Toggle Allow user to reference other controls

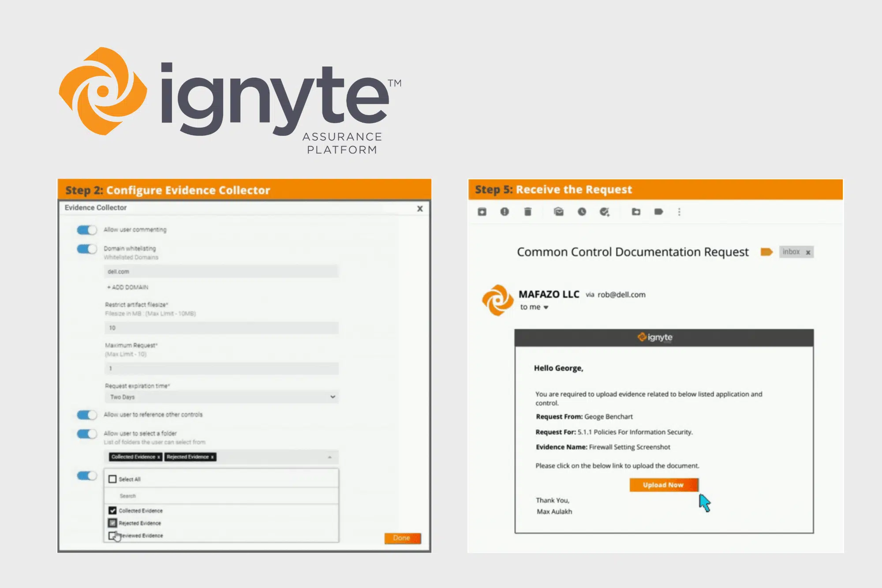tap(87, 415)
